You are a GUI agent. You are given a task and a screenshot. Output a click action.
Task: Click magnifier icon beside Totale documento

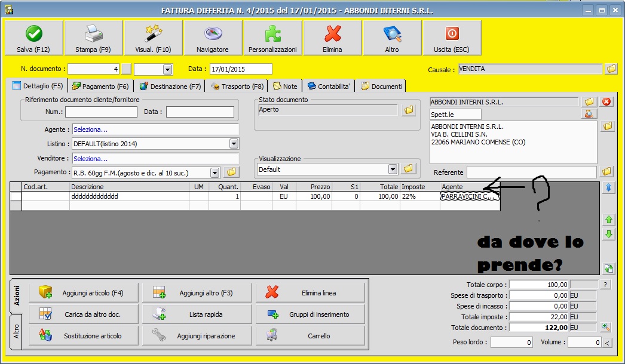[605, 327]
